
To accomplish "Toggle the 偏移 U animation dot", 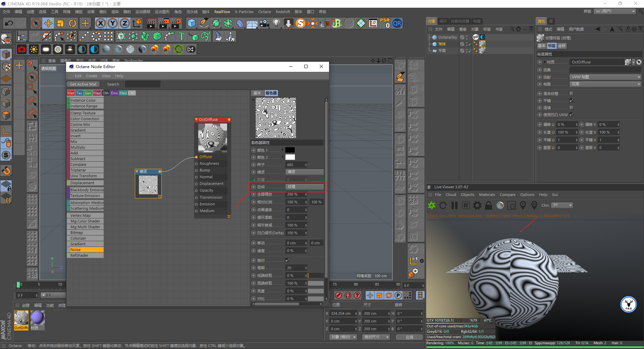I will pyautogui.click(x=539, y=124).
